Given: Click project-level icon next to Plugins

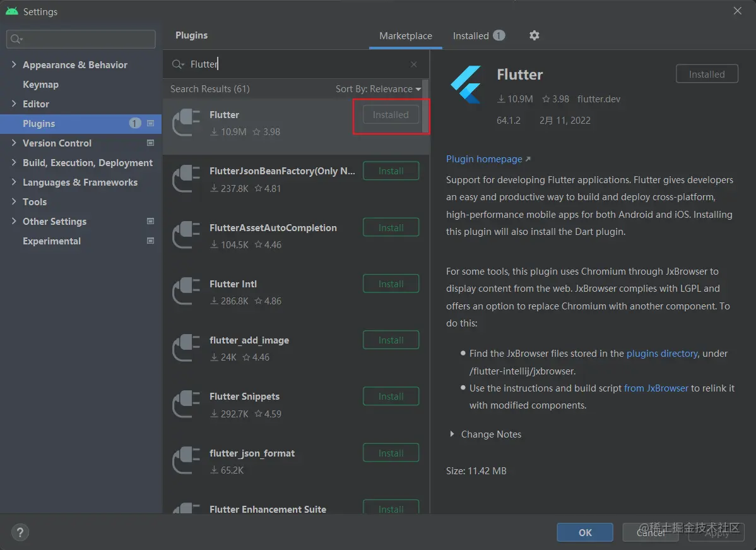Looking at the screenshot, I should tap(150, 124).
